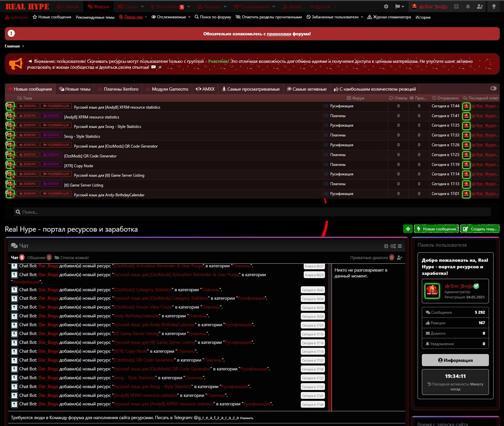
Task: Click the lightbulb style switch icon
Action: point(494,7)
